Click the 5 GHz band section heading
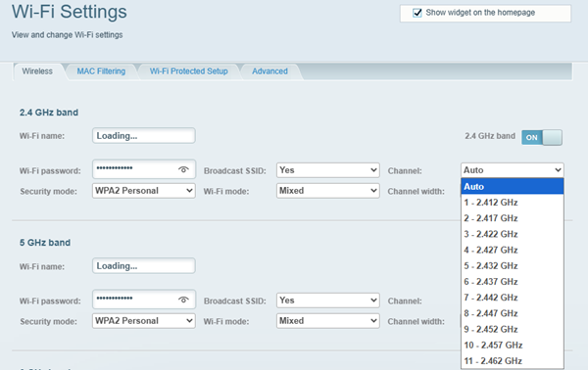 (45, 243)
